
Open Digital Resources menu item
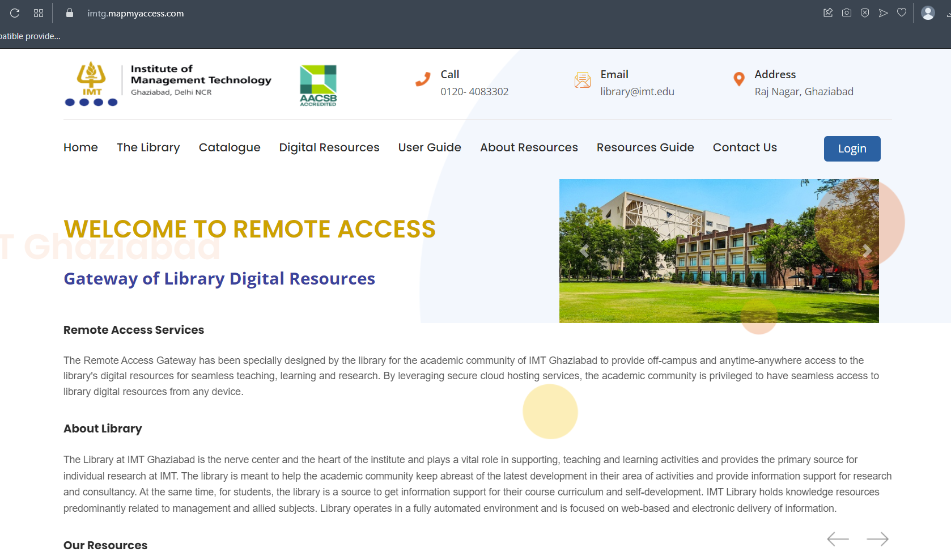(x=329, y=147)
